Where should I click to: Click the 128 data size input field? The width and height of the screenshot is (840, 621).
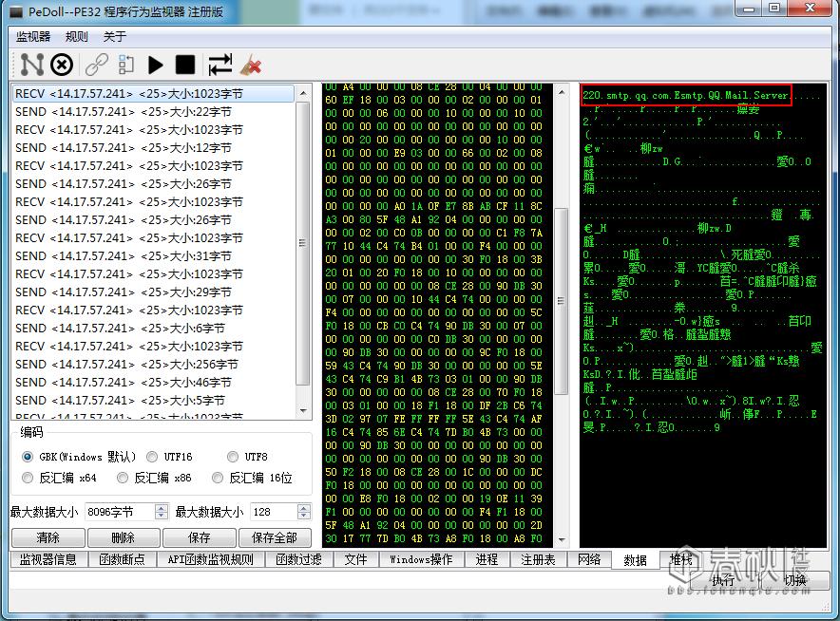pos(274,512)
